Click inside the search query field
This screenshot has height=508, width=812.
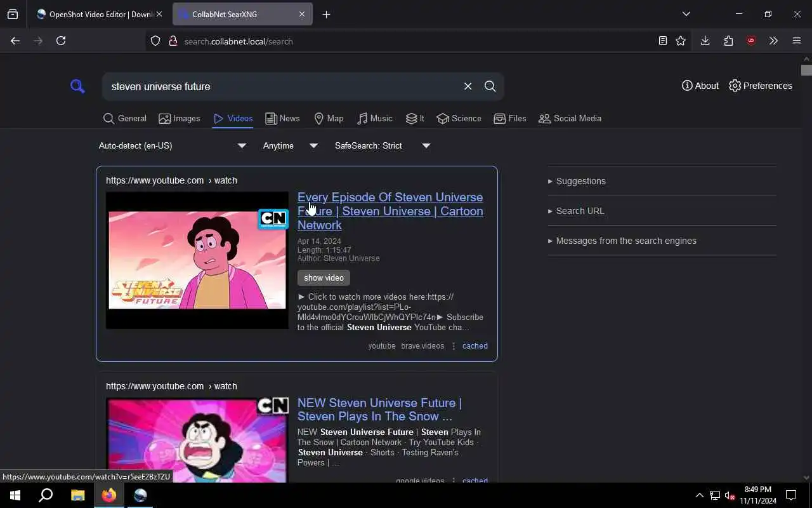[x=282, y=86]
